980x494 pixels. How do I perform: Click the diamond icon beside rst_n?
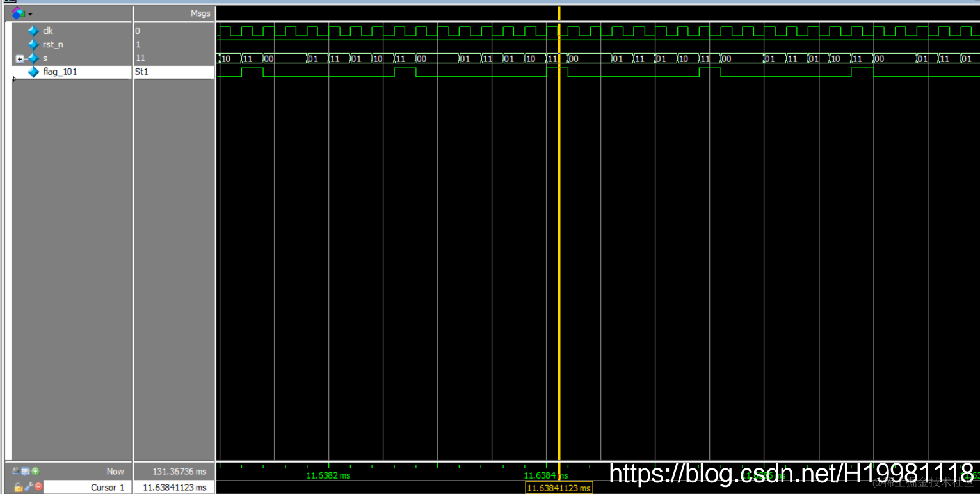[34, 45]
